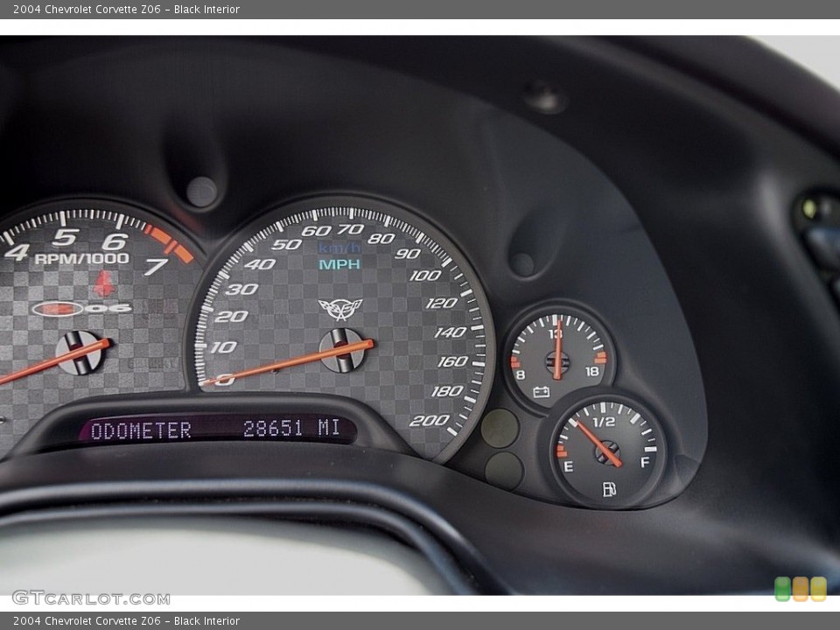Click the km/h label on speedometer
840x630 pixels.
(x=339, y=248)
